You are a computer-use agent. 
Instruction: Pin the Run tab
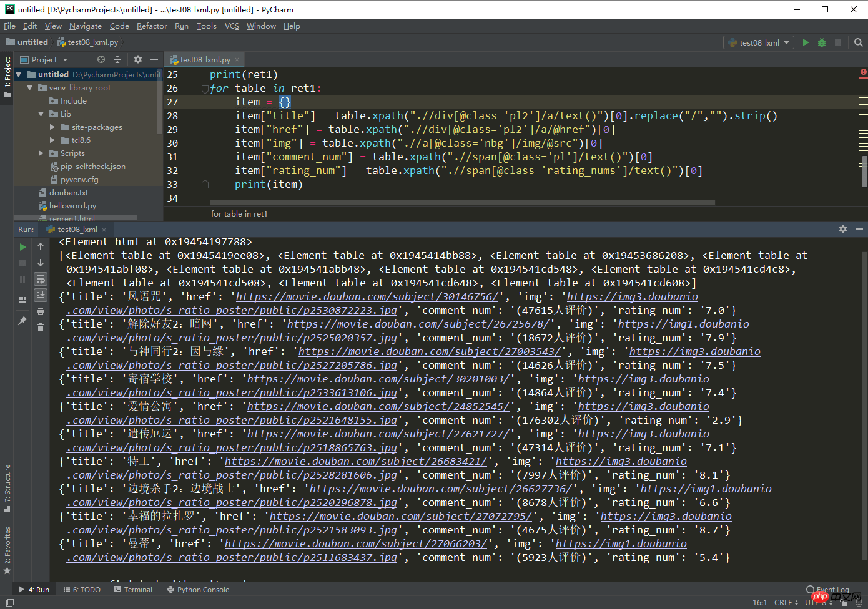[x=22, y=320]
